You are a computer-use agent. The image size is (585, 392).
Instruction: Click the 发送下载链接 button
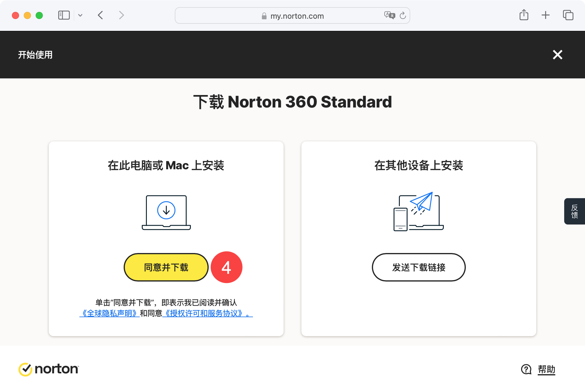tap(419, 267)
